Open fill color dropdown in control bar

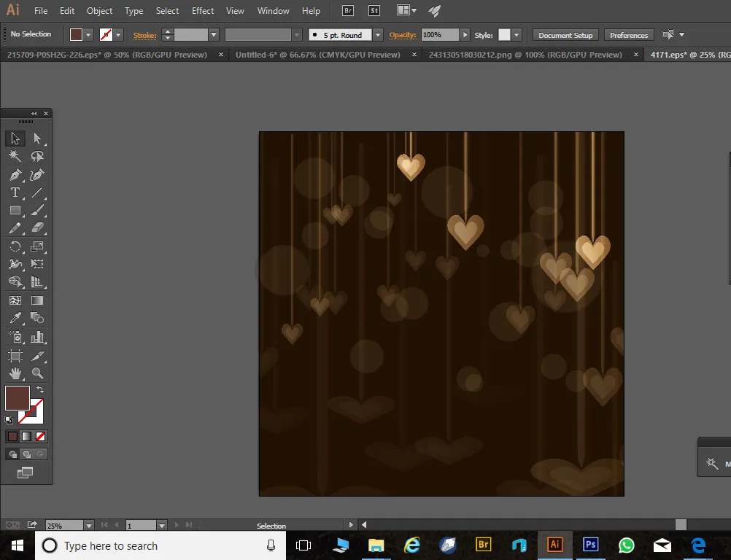coord(88,34)
